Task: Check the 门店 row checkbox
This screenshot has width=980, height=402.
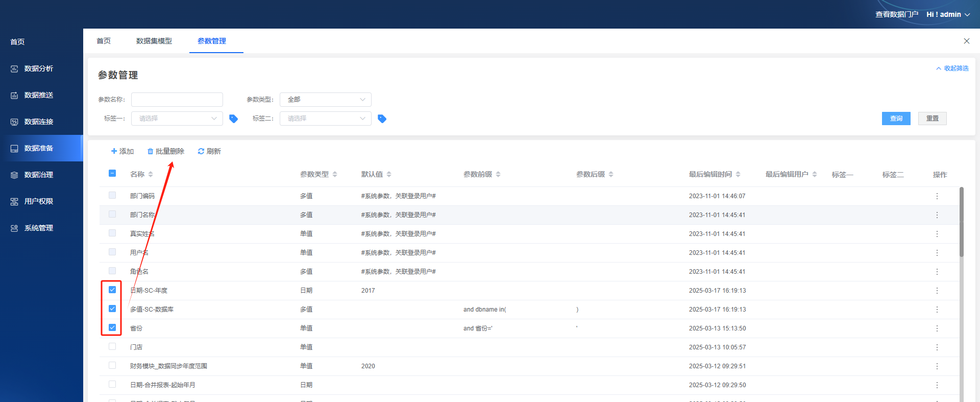Action: (x=112, y=346)
